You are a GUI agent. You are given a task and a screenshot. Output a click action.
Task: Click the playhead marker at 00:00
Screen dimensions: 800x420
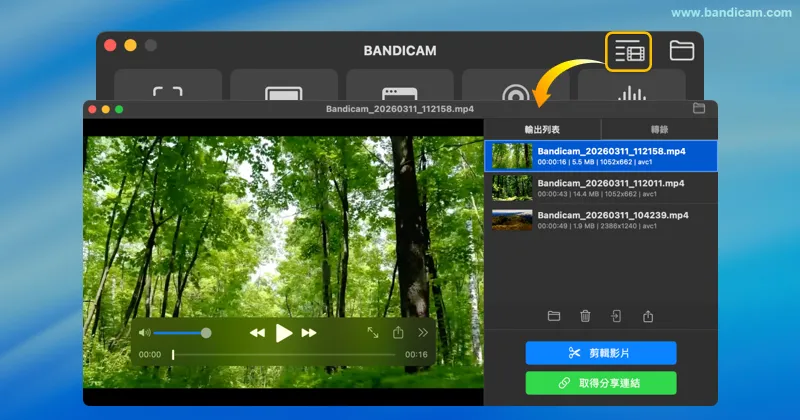173,354
